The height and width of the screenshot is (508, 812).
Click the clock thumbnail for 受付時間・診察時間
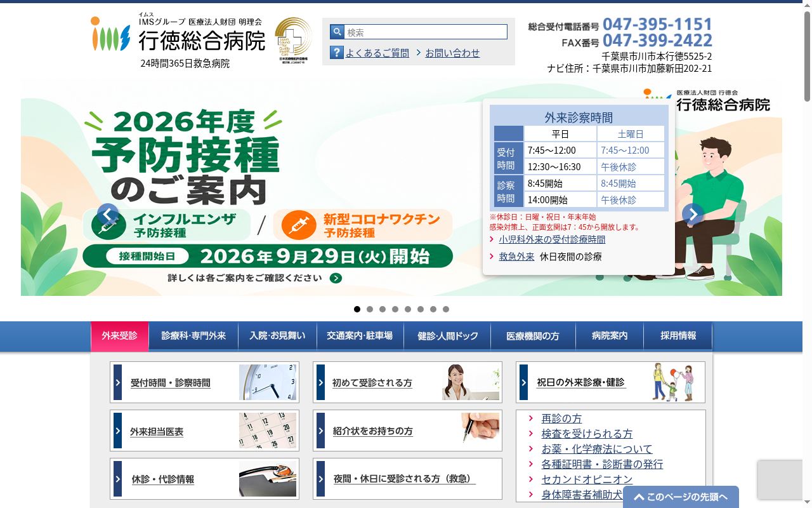pyautogui.click(x=268, y=382)
